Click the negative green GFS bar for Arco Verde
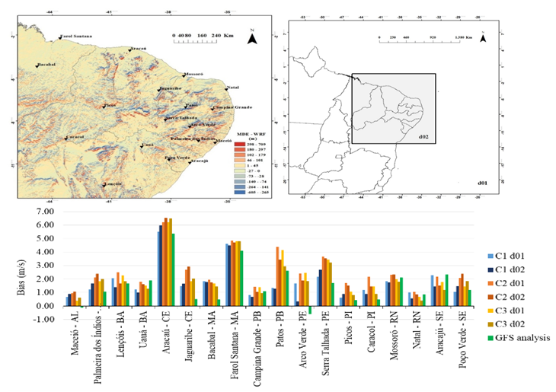The width and height of the screenshot is (556, 392). pos(310,310)
